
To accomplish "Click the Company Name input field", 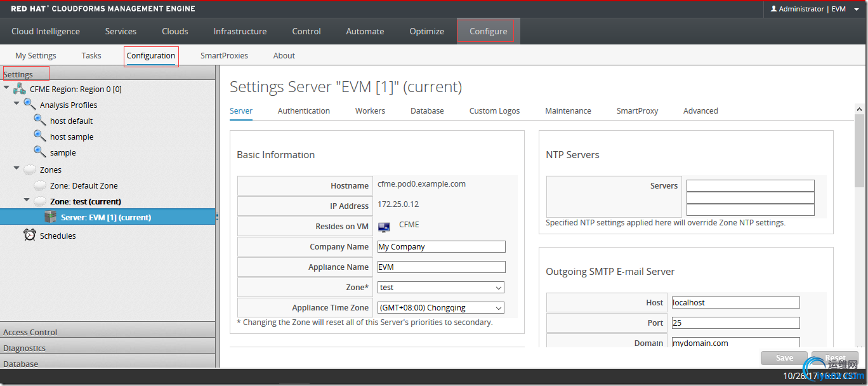I will 441,247.
